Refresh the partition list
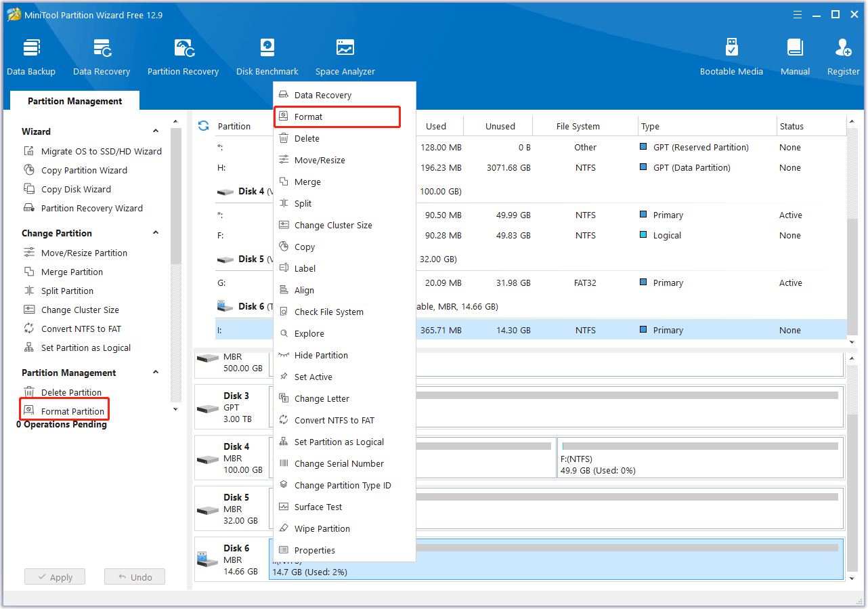 click(204, 126)
